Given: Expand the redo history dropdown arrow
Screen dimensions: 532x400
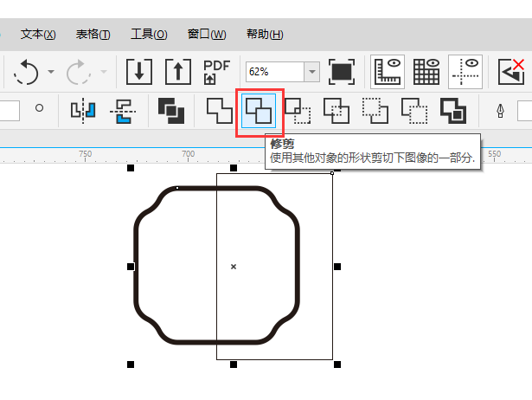Looking at the screenshot, I should click(104, 72).
